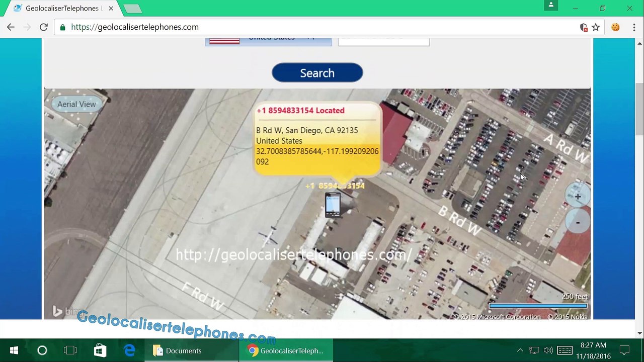The width and height of the screenshot is (644, 362).
Task: Click the "+1 8594833154 Located" popup heading
Action: click(x=300, y=111)
